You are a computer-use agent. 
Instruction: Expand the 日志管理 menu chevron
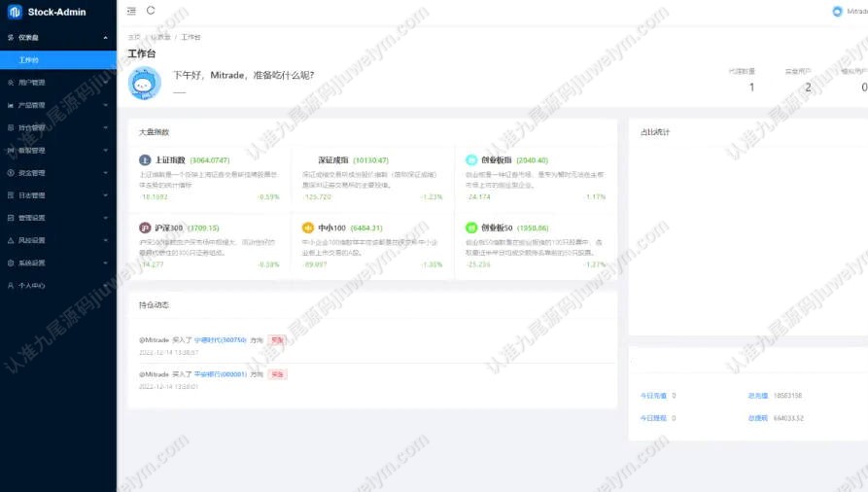[105, 195]
